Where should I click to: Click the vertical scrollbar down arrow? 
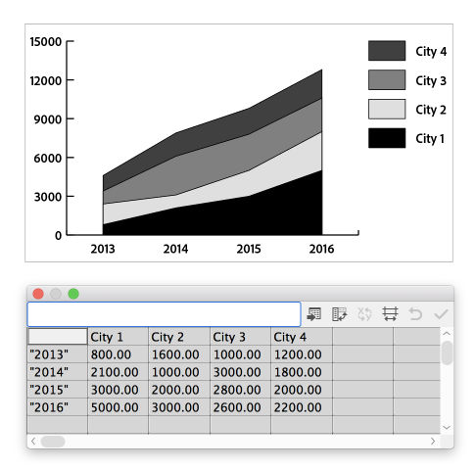(447, 427)
